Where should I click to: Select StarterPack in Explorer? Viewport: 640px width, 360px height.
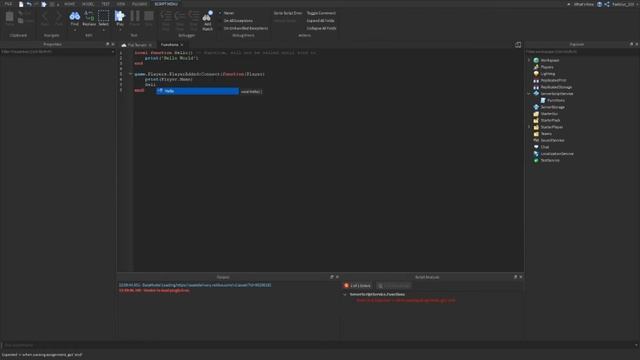click(550, 120)
